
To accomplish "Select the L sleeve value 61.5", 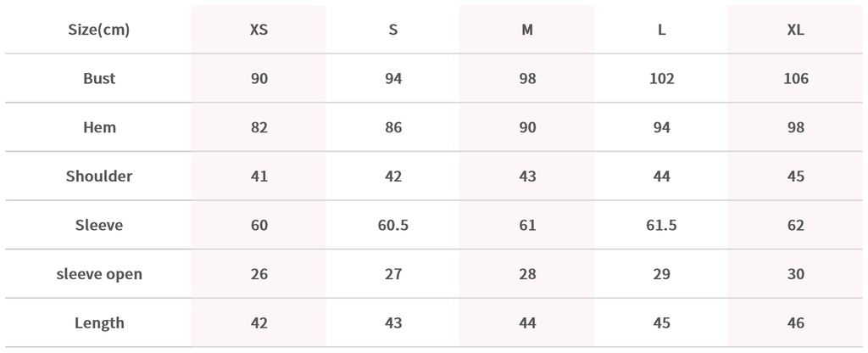I will coord(662,226).
